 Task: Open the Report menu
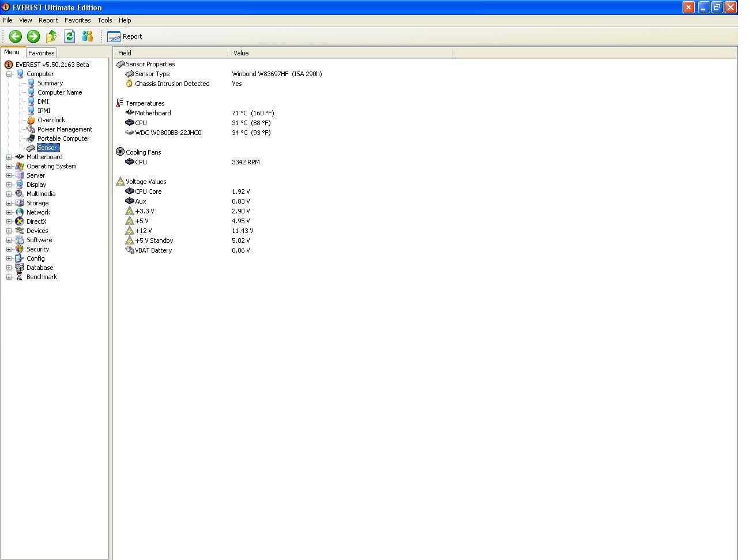[48, 20]
